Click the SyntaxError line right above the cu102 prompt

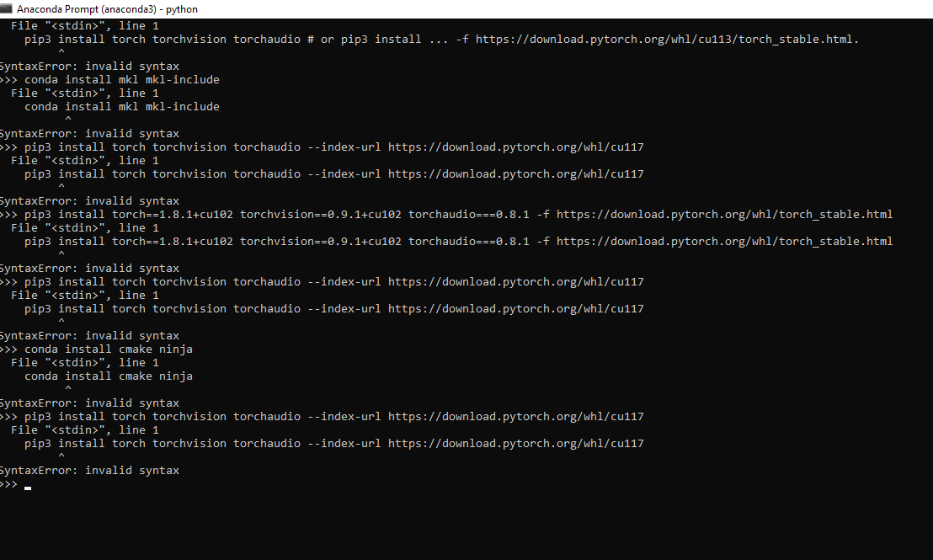pos(89,201)
